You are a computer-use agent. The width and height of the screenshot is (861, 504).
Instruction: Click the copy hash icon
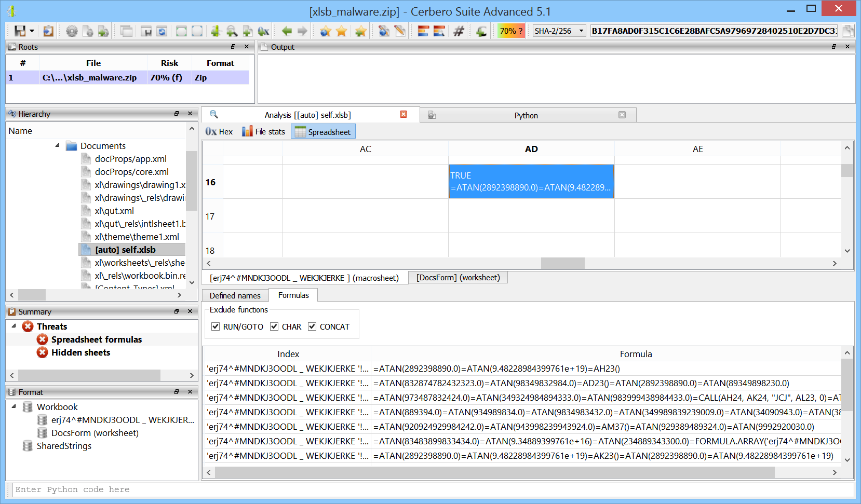point(848,31)
